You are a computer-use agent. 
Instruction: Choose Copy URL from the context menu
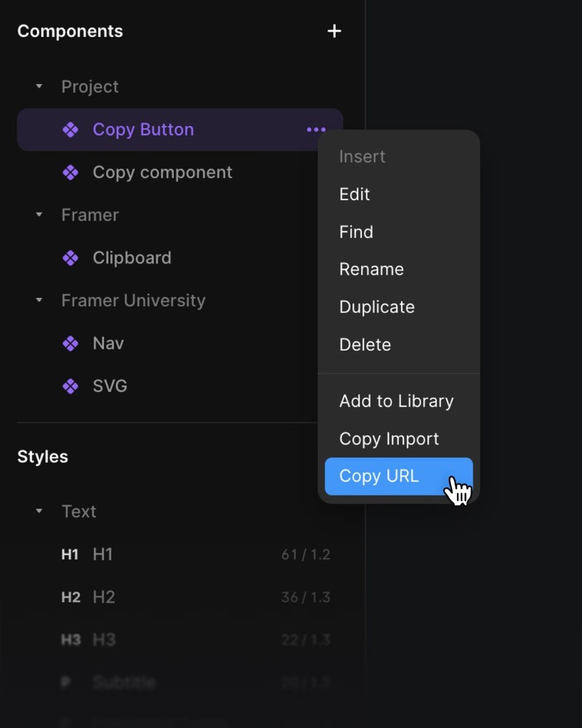coord(379,476)
